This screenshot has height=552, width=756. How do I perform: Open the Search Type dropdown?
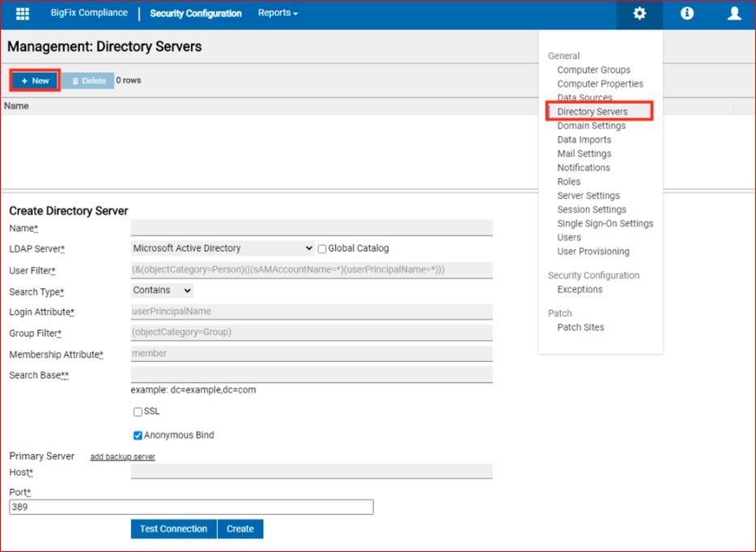162,291
